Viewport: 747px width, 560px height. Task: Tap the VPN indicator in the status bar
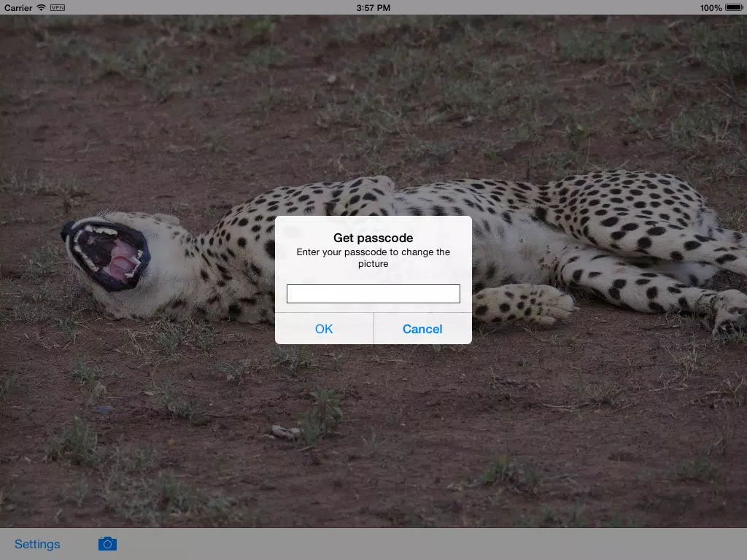(x=58, y=7)
